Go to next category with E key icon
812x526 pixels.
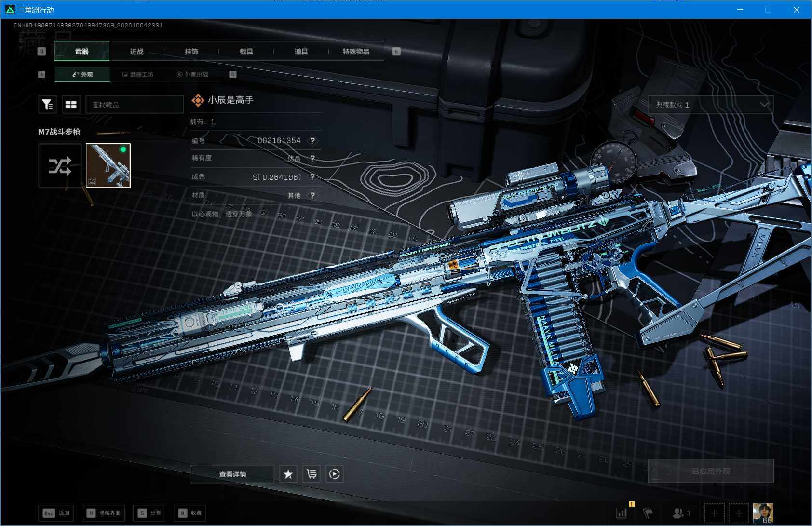point(396,51)
